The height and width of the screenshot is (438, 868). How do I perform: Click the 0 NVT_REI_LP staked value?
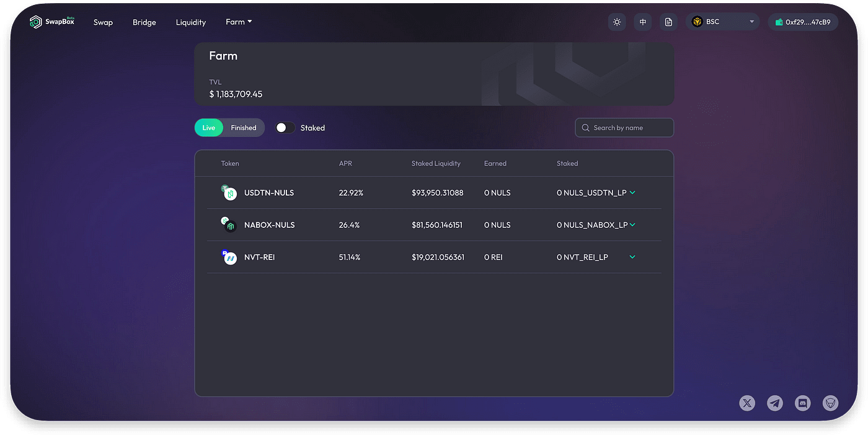pyautogui.click(x=582, y=257)
